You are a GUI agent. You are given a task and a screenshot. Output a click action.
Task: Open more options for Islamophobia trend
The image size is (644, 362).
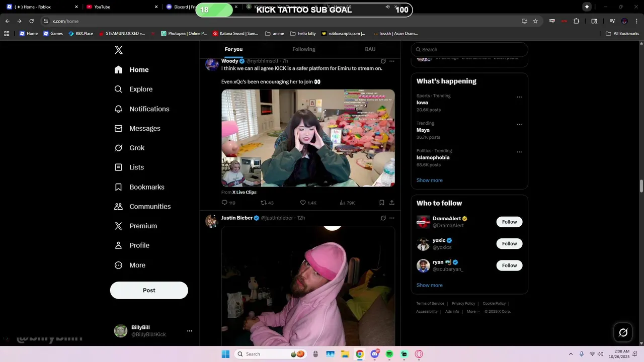click(519, 152)
